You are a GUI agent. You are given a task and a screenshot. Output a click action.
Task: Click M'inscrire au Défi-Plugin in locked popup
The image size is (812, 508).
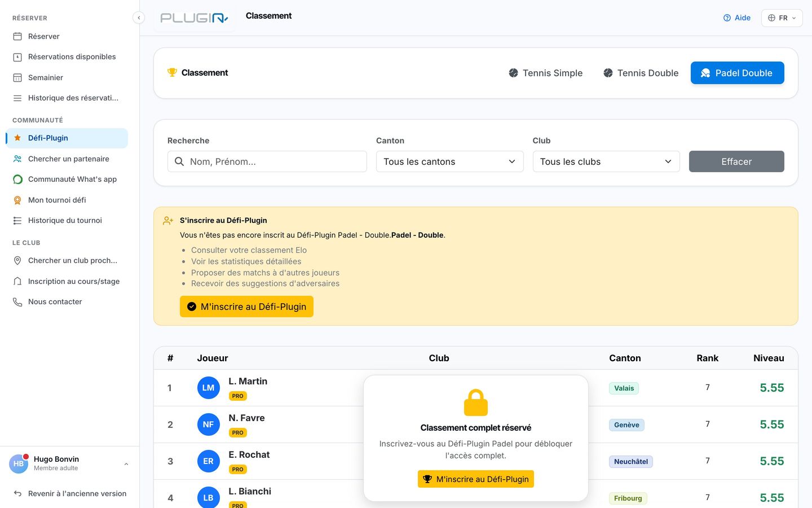[476, 479]
